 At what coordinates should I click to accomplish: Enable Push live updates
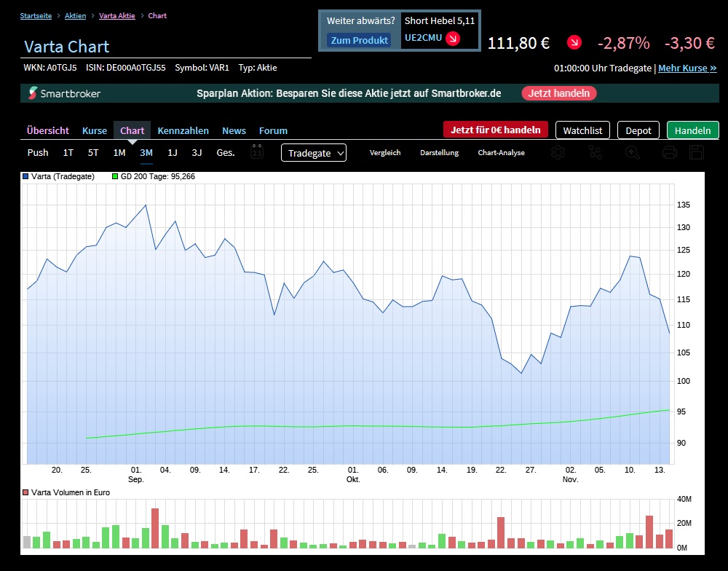pyautogui.click(x=38, y=152)
